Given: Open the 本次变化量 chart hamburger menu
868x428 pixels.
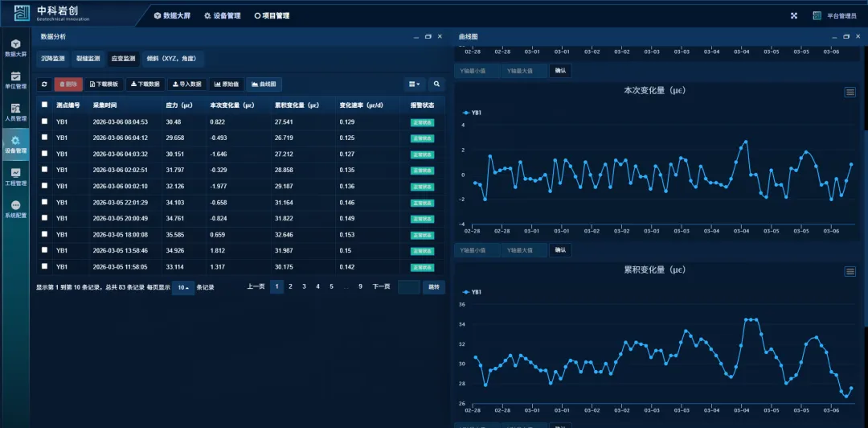Looking at the screenshot, I should click(x=850, y=93).
